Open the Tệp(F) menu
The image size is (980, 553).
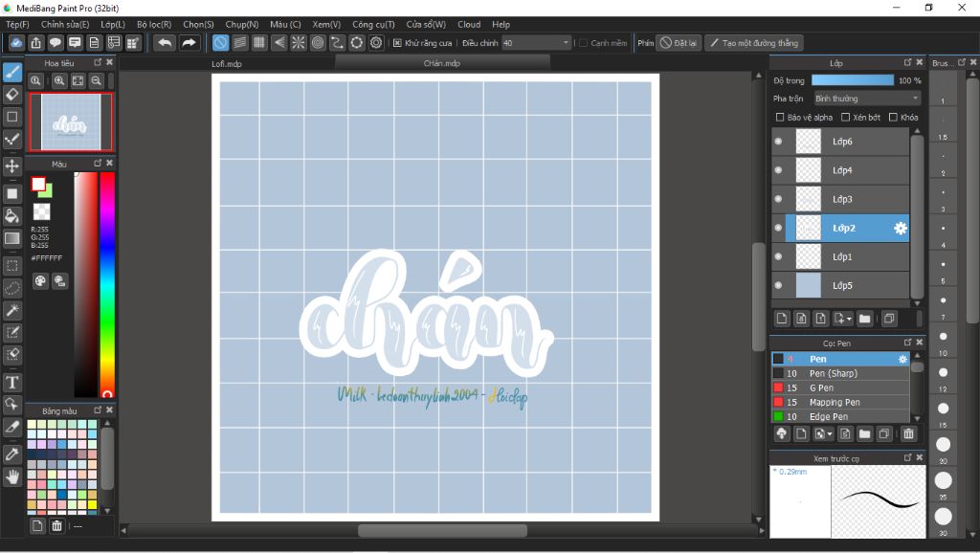point(17,24)
